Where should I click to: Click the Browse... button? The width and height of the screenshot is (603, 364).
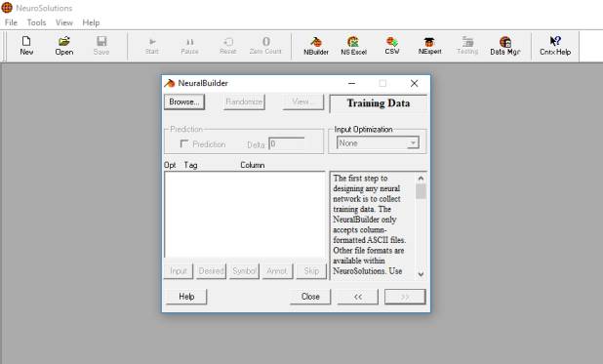(184, 101)
